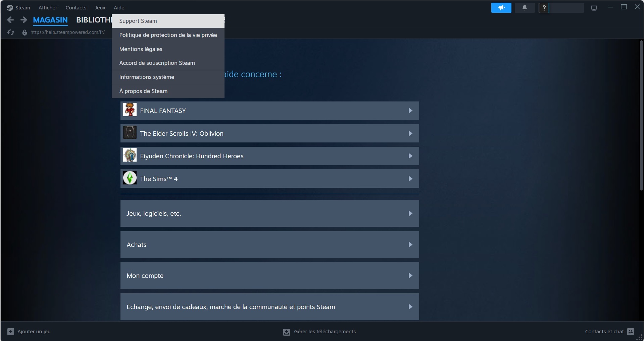Open the Jeux menu
Viewport: 644px width, 341px height.
(x=100, y=7)
